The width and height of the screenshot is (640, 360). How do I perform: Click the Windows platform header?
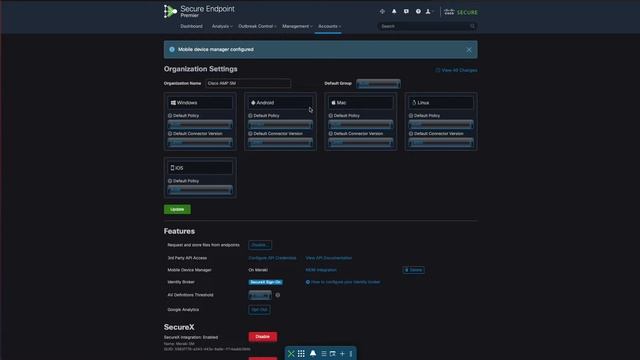pyautogui.click(x=200, y=103)
